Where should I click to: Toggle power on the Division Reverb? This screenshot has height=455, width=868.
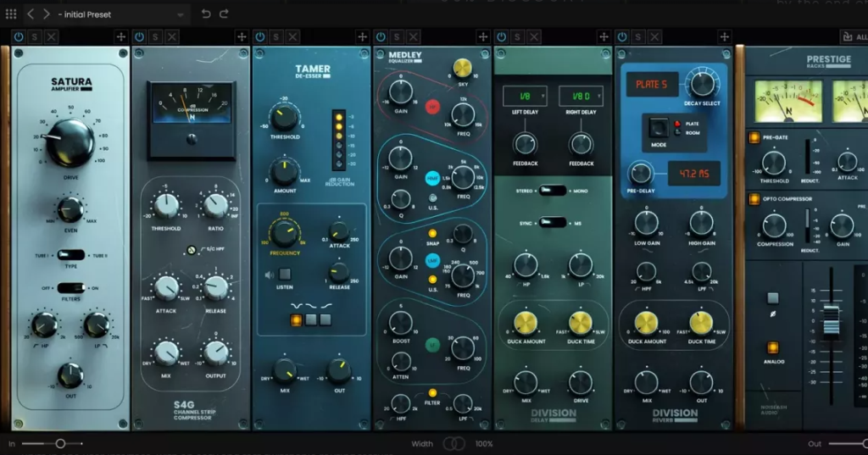(x=622, y=37)
